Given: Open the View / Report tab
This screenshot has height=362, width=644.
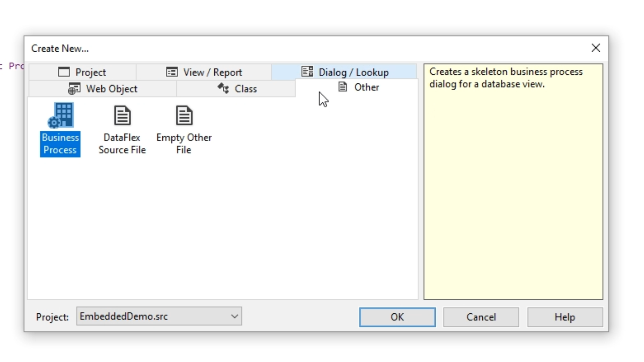Looking at the screenshot, I should 212,72.
